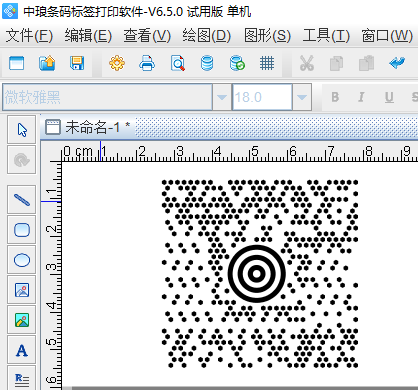Open document settings gear icon

[117, 63]
